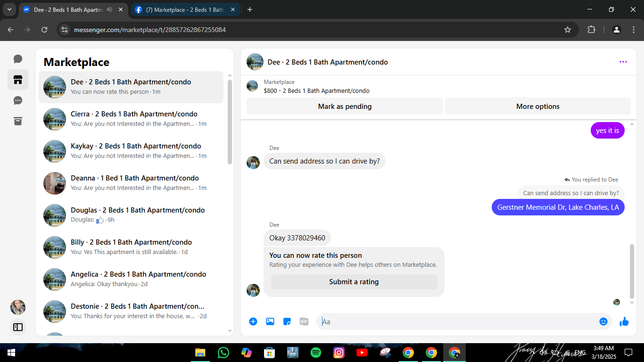The height and width of the screenshot is (362, 644).
Task: Open Chrome extensions puzzle icon
Action: click(591, 30)
